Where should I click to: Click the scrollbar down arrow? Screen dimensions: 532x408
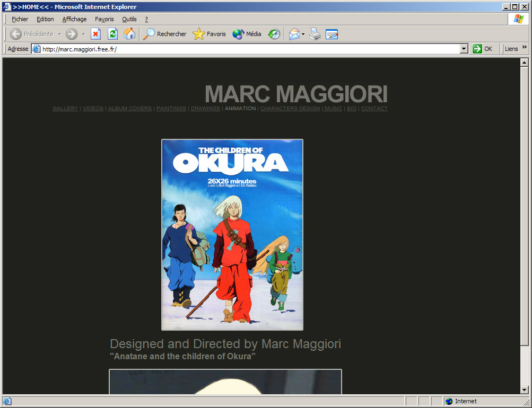coord(524,390)
